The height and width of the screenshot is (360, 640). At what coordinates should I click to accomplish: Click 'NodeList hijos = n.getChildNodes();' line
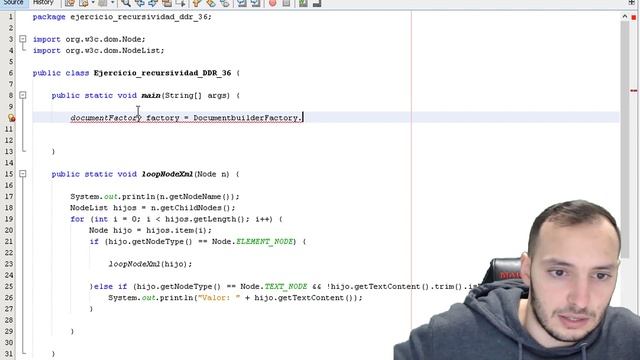click(153, 208)
